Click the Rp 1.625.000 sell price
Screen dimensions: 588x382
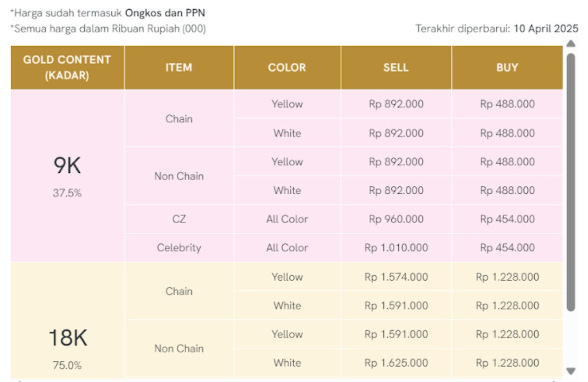[x=396, y=363]
